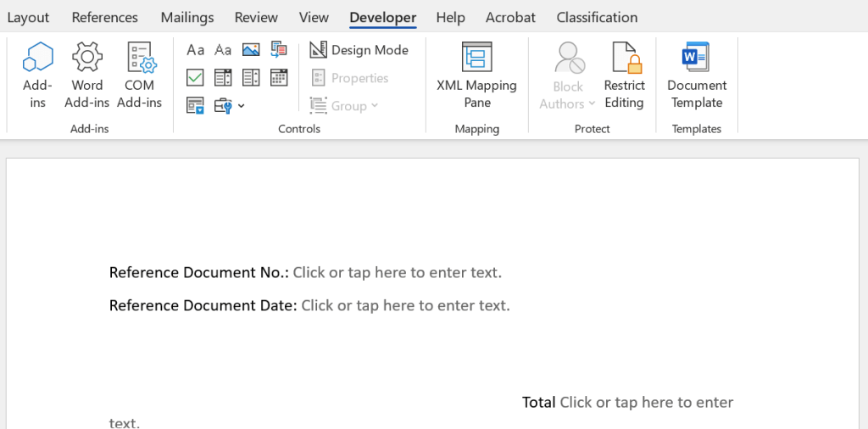Expand the Legacy Tools dropdown
Screen dimensions: 868x429
coord(230,106)
